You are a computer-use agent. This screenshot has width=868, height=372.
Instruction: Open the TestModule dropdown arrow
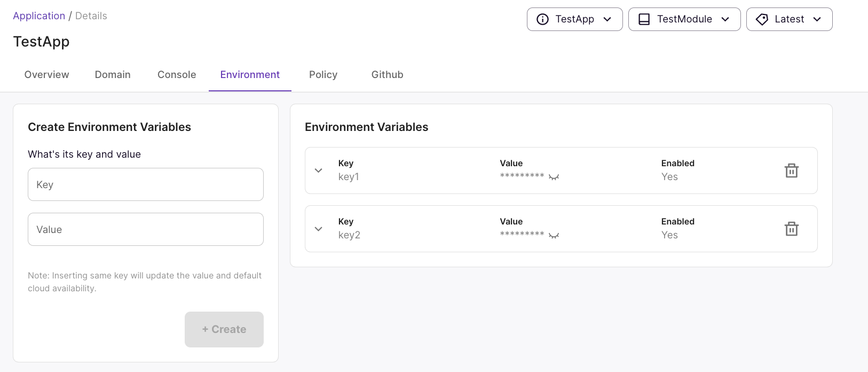pos(725,19)
